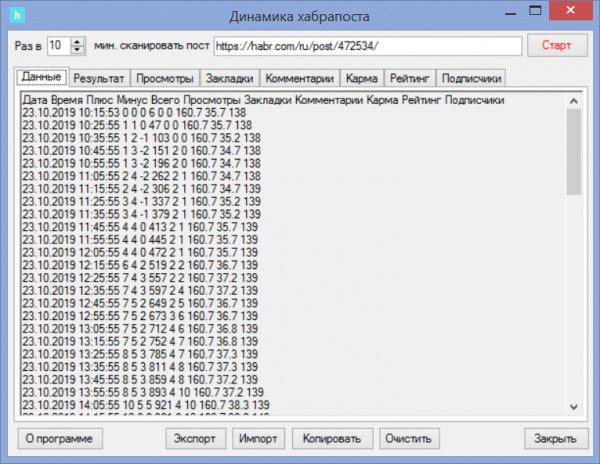Increase the scan interval with up arrow
This screenshot has width=600, height=464.
click(x=77, y=42)
